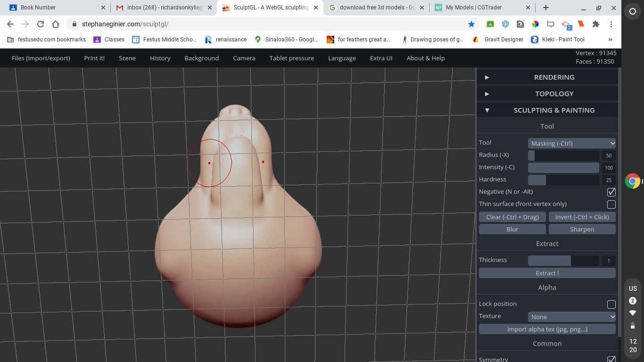Open the Extensions puzzle-piece menu

coord(596,24)
